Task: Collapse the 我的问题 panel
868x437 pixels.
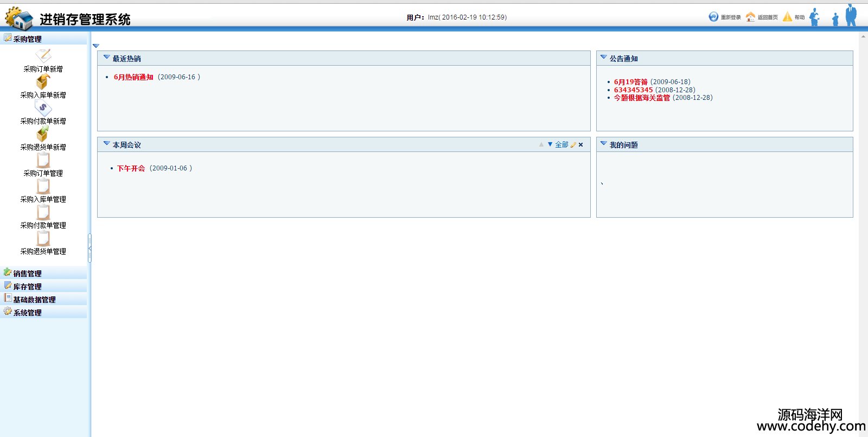Action: click(603, 144)
